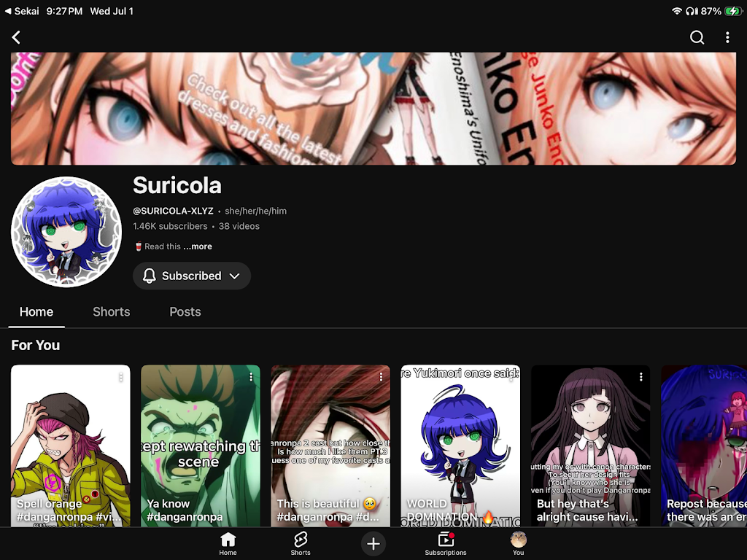Image resolution: width=747 pixels, height=560 pixels.
Task: Tap the channel banner image
Action: click(373, 109)
